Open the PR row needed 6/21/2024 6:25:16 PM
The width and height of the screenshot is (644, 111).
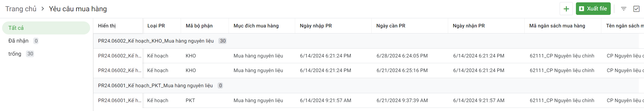tap(402, 71)
